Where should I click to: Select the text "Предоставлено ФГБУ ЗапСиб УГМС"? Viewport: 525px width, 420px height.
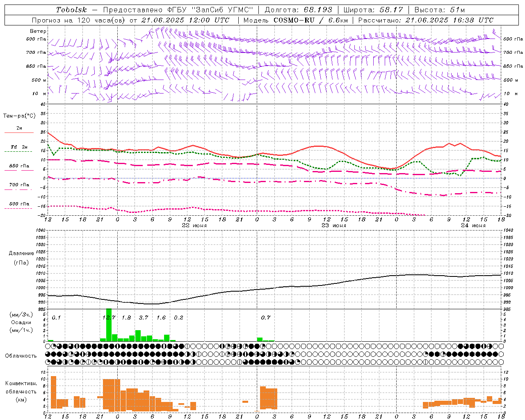pyautogui.click(x=178, y=10)
